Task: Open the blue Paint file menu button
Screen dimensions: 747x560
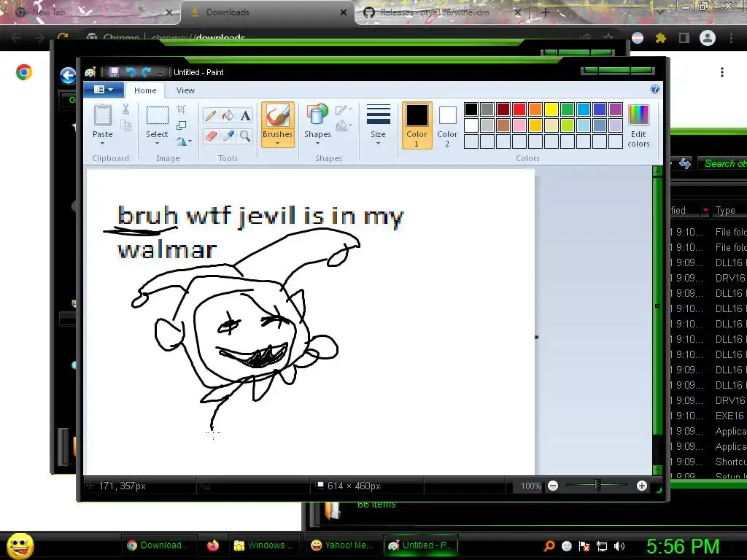Action: [x=104, y=90]
